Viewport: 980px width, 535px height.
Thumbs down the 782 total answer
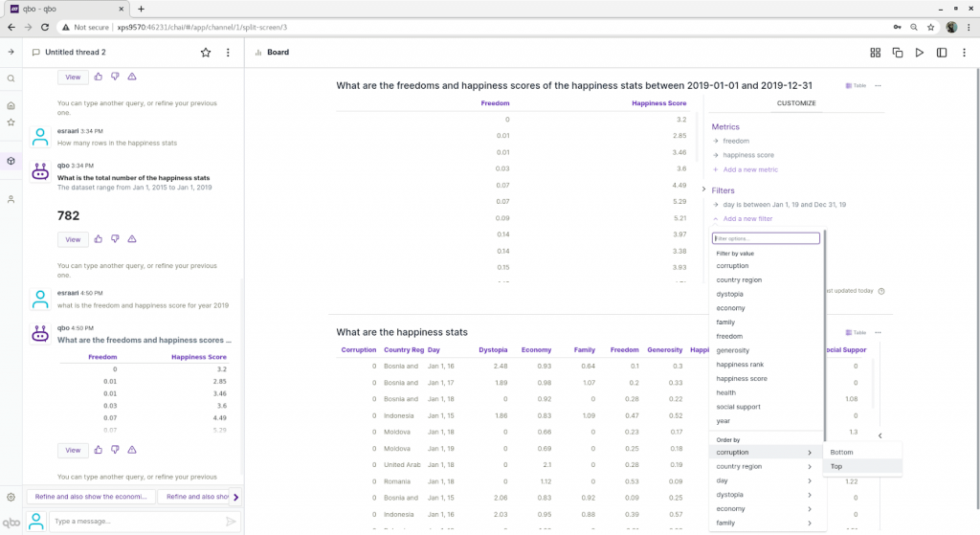pos(115,238)
